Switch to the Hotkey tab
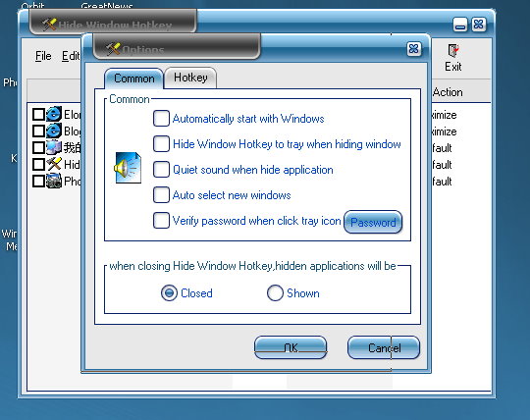Screen dimensions: 530x420 [x=190, y=79]
